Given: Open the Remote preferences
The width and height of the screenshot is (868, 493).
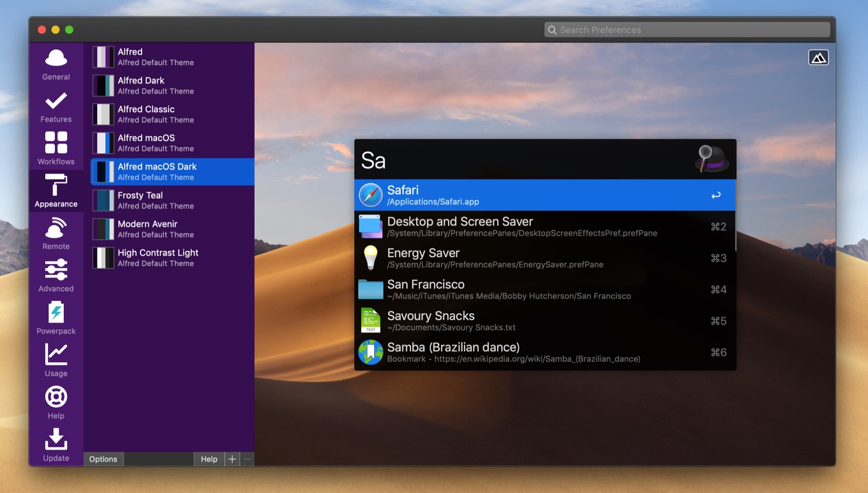Looking at the screenshot, I should tap(56, 233).
